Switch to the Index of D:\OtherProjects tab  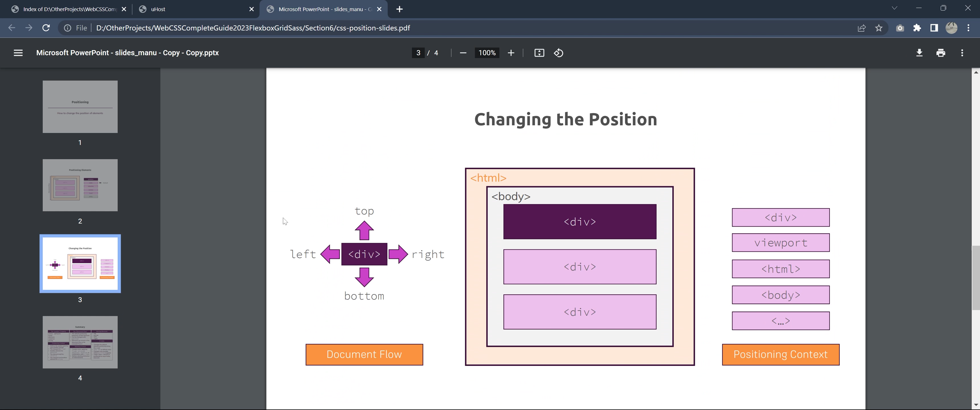(x=70, y=9)
